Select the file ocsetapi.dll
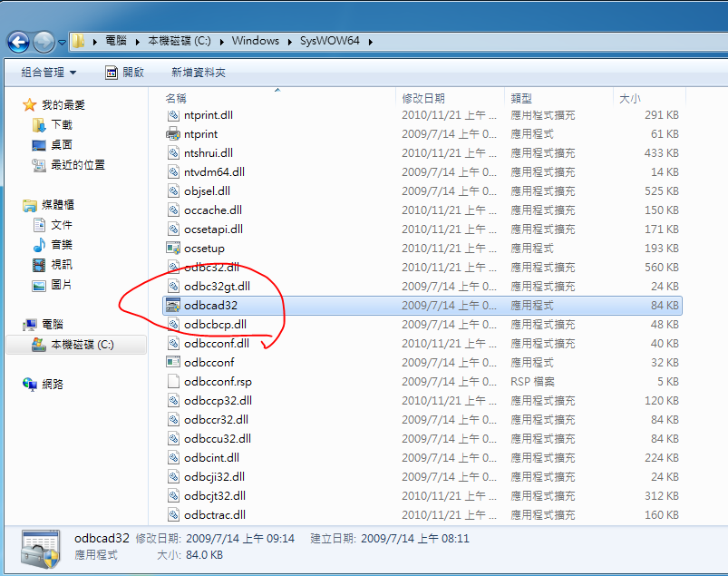Image resolution: width=728 pixels, height=576 pixels. coord(214,229)
